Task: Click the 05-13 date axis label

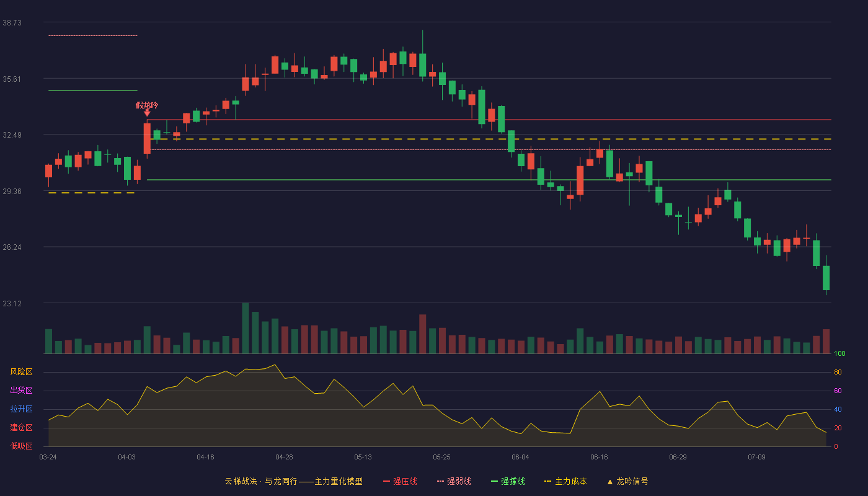Action: coord(363,457)
